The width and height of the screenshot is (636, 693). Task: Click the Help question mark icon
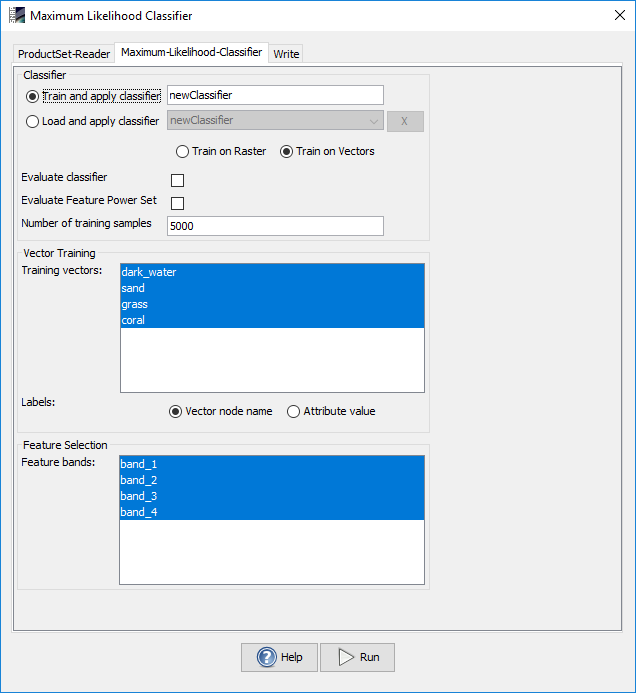tap(267, 657)
